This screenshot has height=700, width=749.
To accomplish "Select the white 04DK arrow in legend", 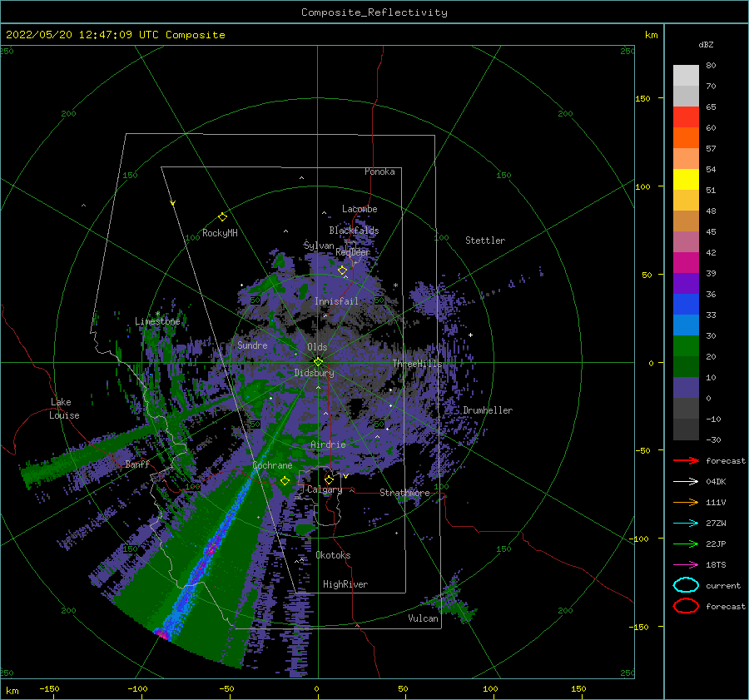I will 686,481.
